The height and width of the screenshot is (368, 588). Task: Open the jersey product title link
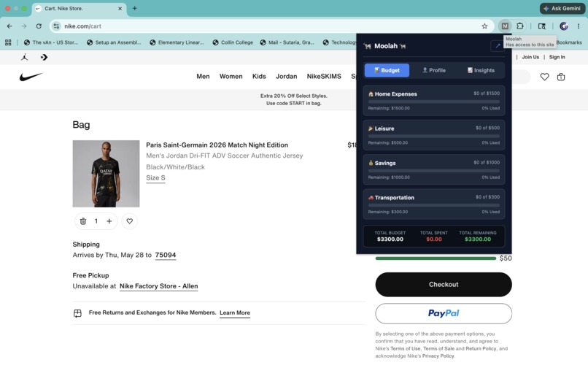coord(217,145)
